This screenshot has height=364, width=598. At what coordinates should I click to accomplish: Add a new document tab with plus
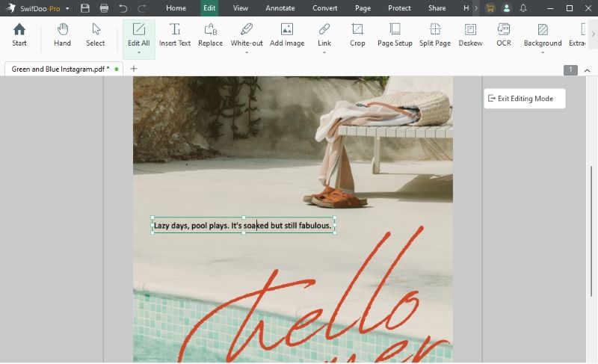click(x=134, y=69)
